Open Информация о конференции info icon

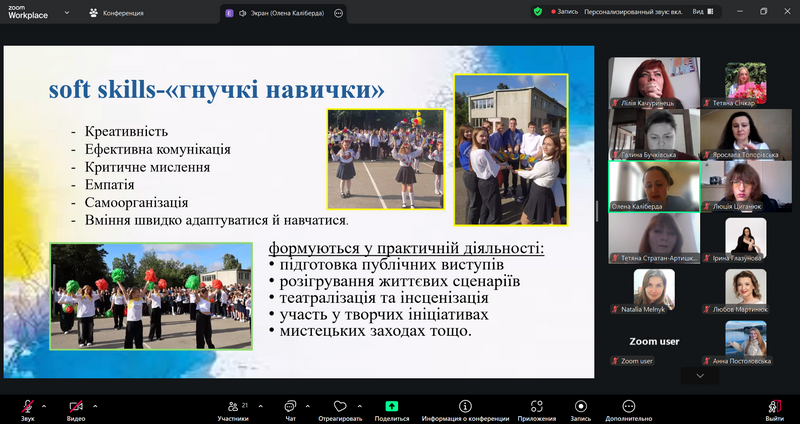pyautogui.click(x=465, y=406)
